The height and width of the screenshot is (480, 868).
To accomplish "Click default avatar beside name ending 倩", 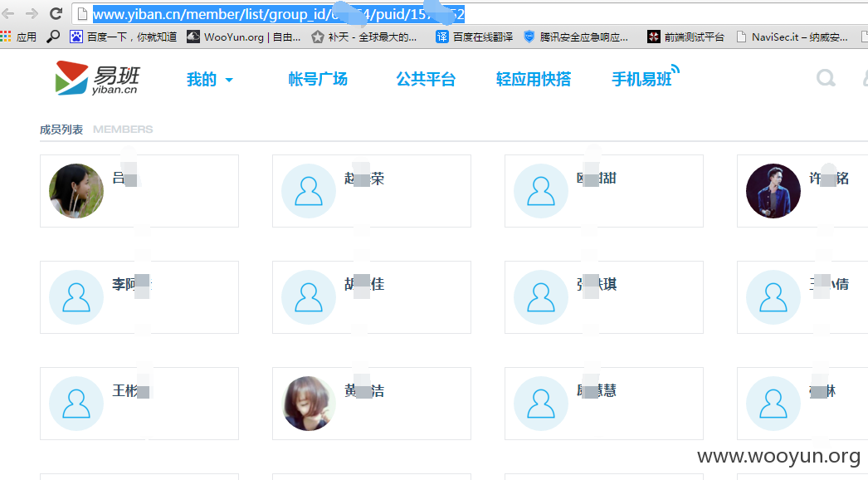I will (x=773, y=297).
